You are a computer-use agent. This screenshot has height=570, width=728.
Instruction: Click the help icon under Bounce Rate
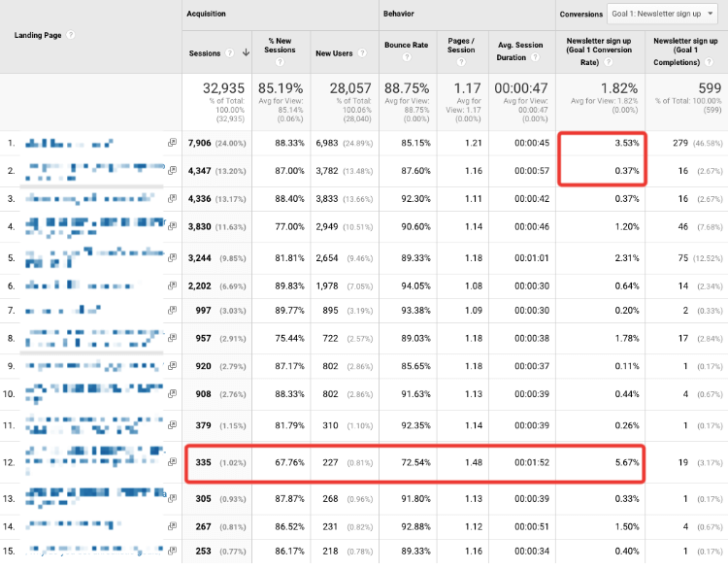click(x=407, y=57)
